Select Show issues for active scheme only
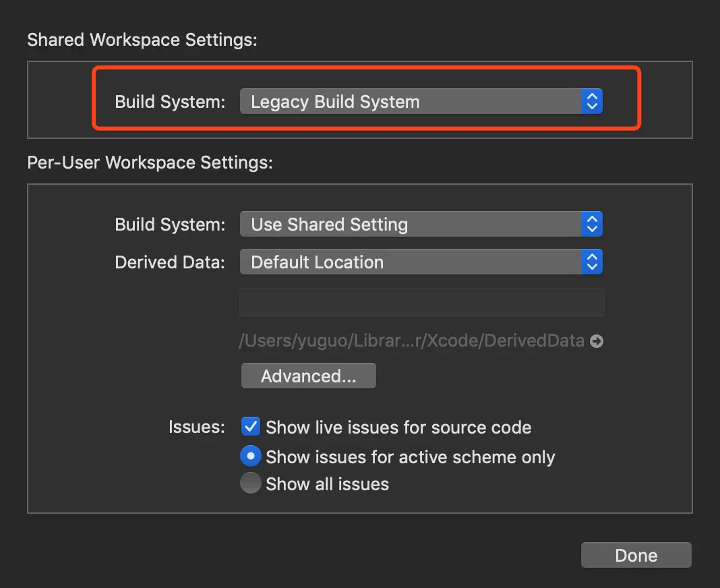This screenshot has height=588, width=720. [251, 456]
